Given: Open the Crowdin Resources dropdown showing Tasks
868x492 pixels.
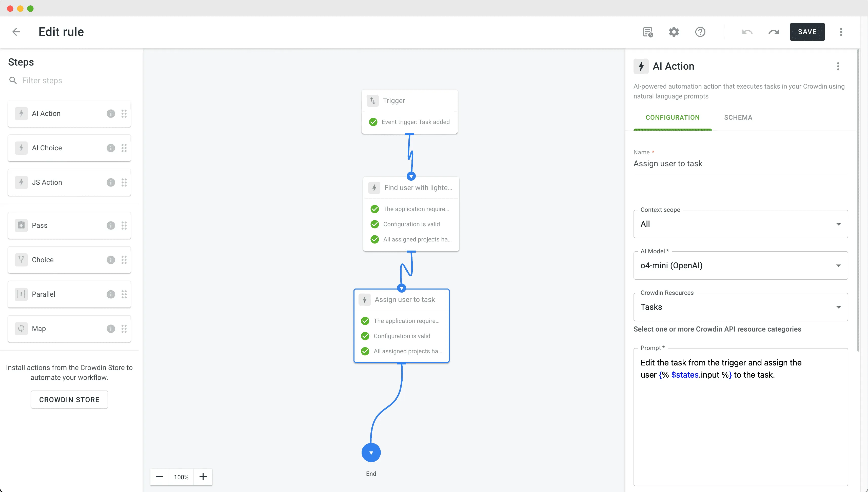Looking at the screenshot, I should (x=838, y=307).
